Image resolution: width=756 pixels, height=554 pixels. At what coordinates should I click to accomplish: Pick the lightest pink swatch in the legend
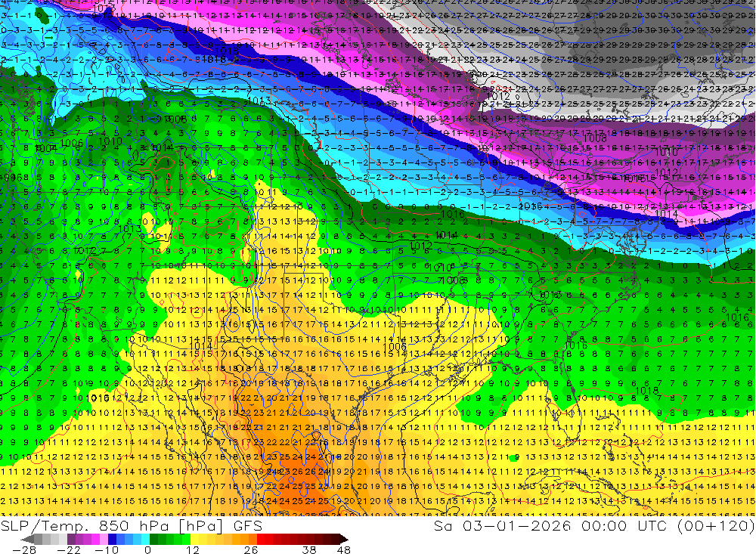click(104, 539)
